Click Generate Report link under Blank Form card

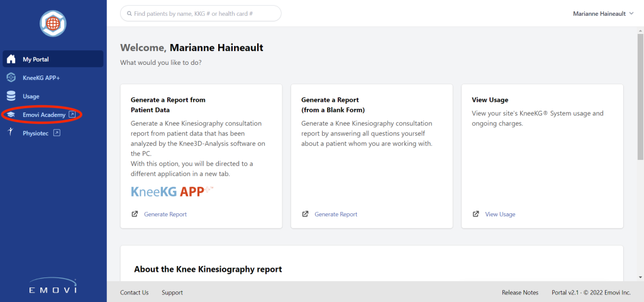click(x=336, y=214)
